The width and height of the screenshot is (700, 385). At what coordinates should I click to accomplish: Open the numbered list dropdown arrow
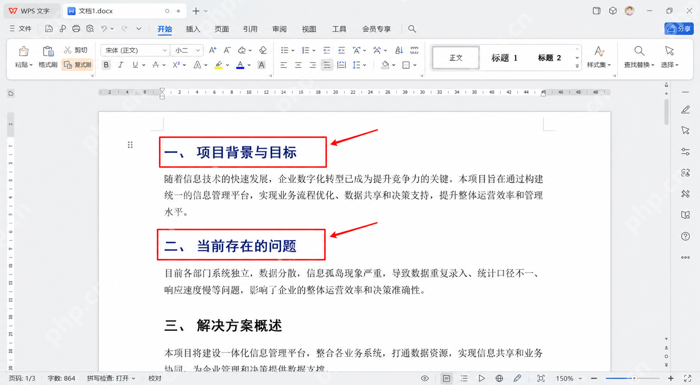[x=314, y=50]
